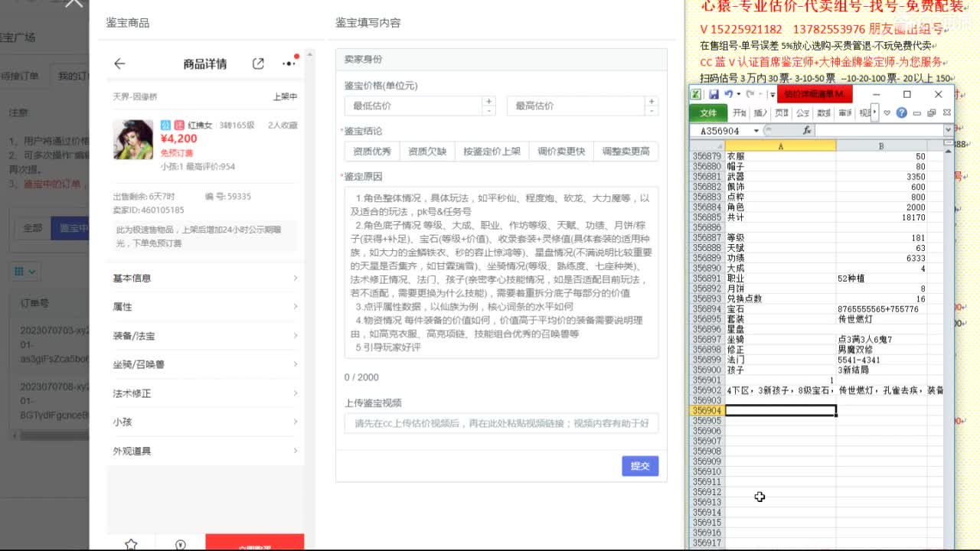980x551 pixels.
Task: Open the more options (三点) icon on 商品详情
Action: tap(289, 64)
